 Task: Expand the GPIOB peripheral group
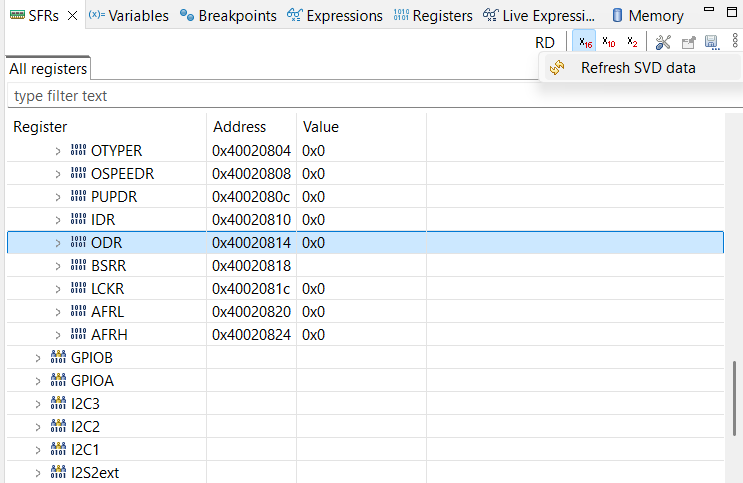pyautogui.click(x=38, y=358)
